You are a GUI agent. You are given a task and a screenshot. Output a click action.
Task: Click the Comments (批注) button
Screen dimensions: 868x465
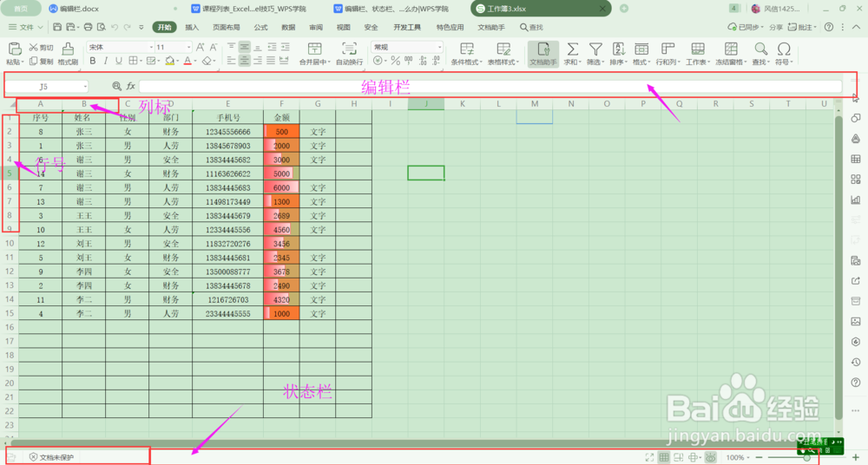click(x=802, y=27)
